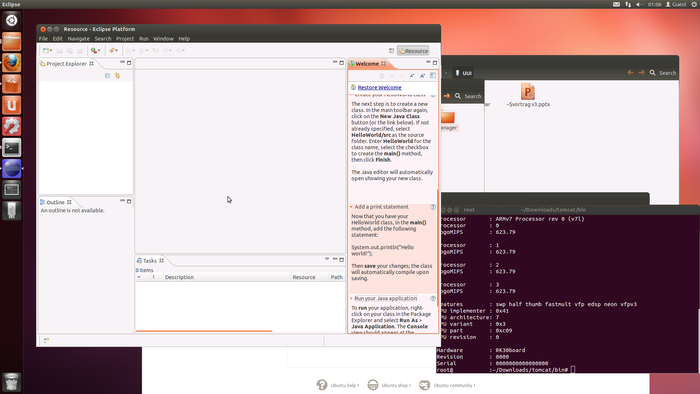The width and height of the screenshot is (700, 394).
Task: Collapse all in Project Explorer
Action: tap(107, 76)
